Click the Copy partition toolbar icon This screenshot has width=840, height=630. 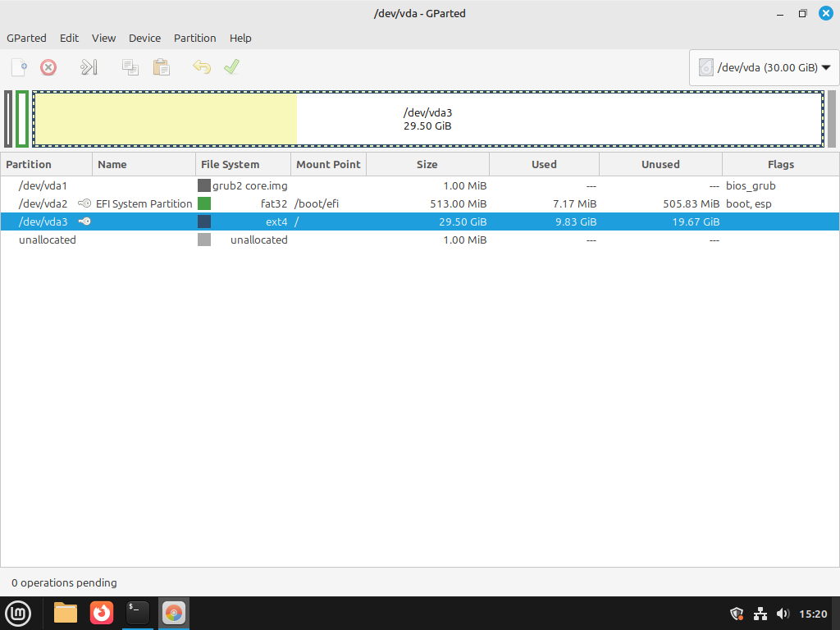tap(130, 67)
